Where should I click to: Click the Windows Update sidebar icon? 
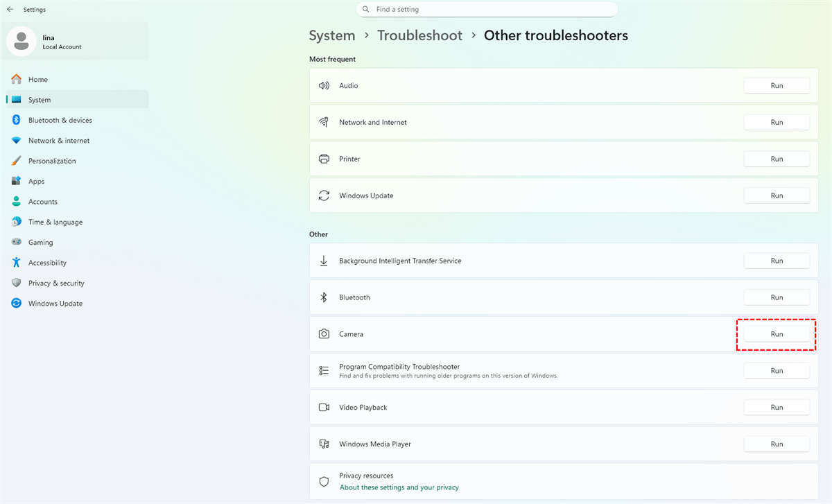point(16,304)
